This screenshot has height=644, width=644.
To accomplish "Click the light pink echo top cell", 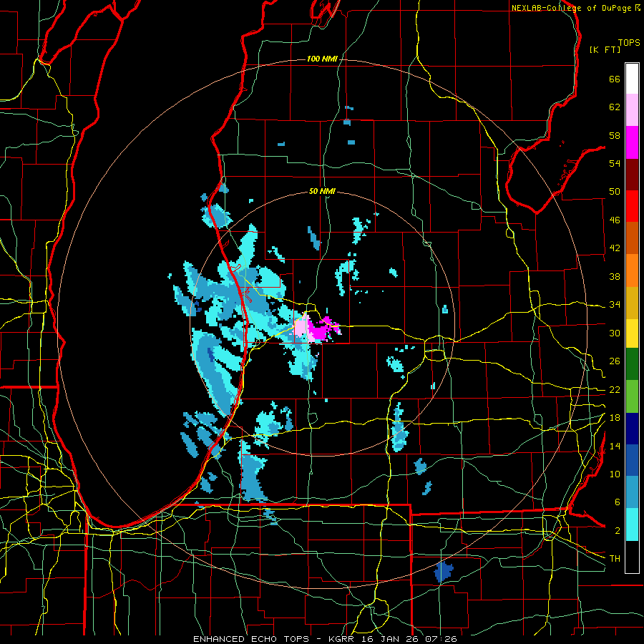I will pos(301,327).
